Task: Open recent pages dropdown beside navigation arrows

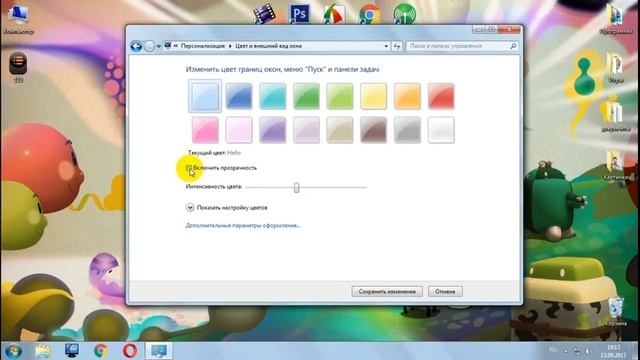Action: point(159,47)
